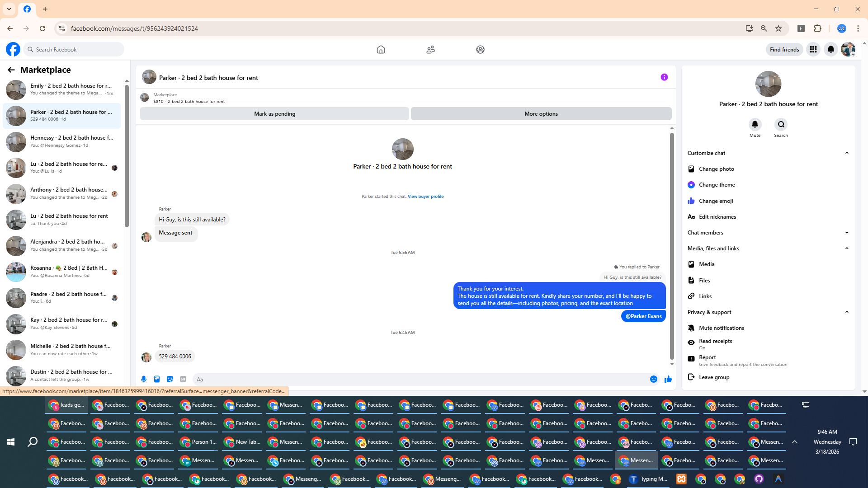Open the emoji picker in the message box
Screen dimensions: 868x488
point(654,379)
